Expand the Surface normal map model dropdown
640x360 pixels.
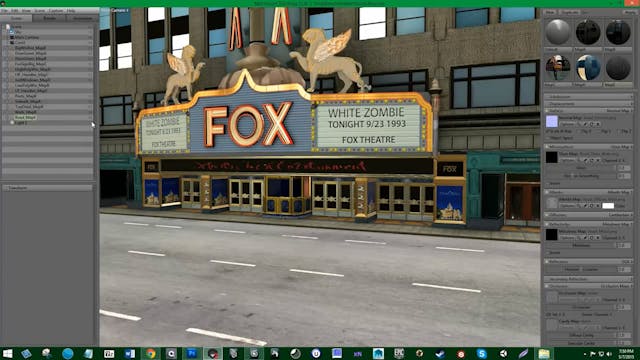(x=619, y=111)
